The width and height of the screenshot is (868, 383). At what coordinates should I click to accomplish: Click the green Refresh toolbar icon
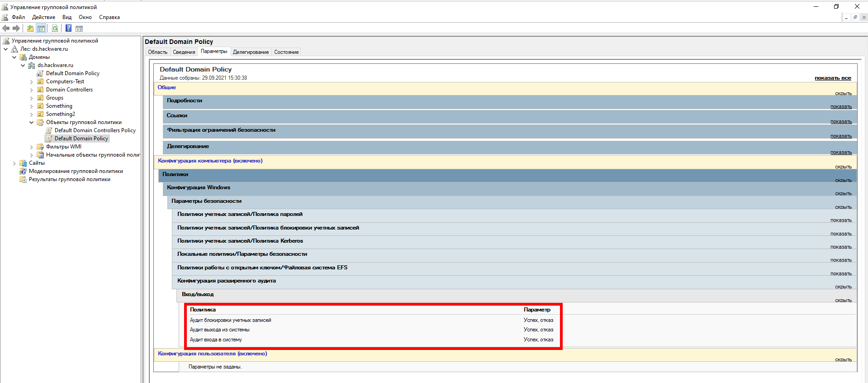(55, 29)
